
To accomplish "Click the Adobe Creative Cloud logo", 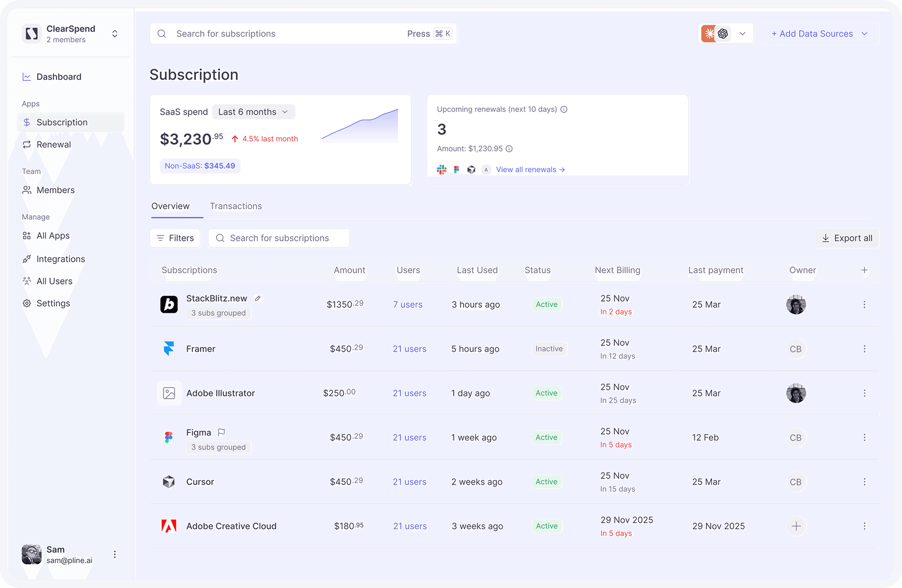I will point(169,526).
